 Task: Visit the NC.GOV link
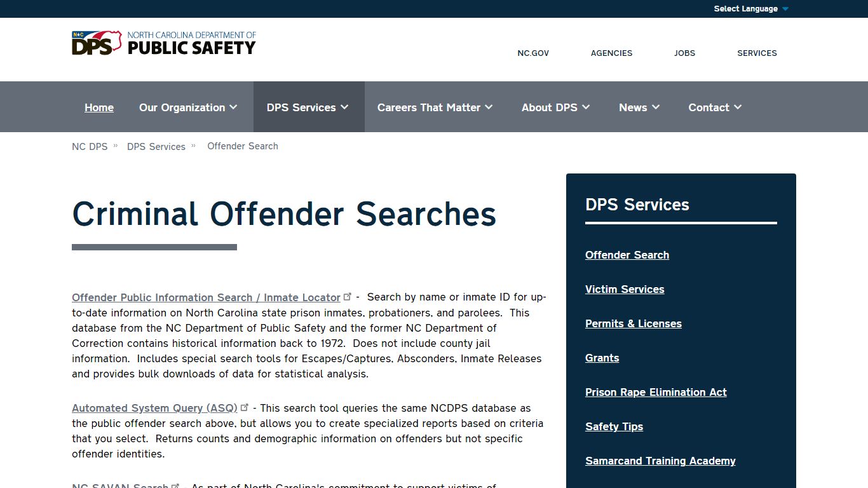point(533,53)
